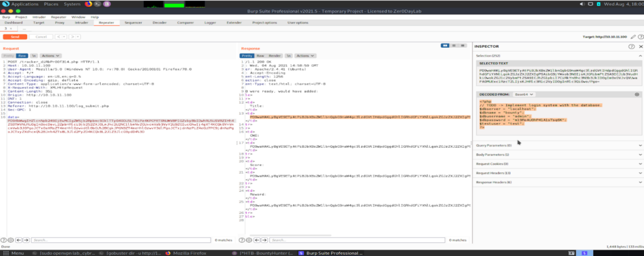
Task: Switch to the Proxy tab
Action: 60,23
